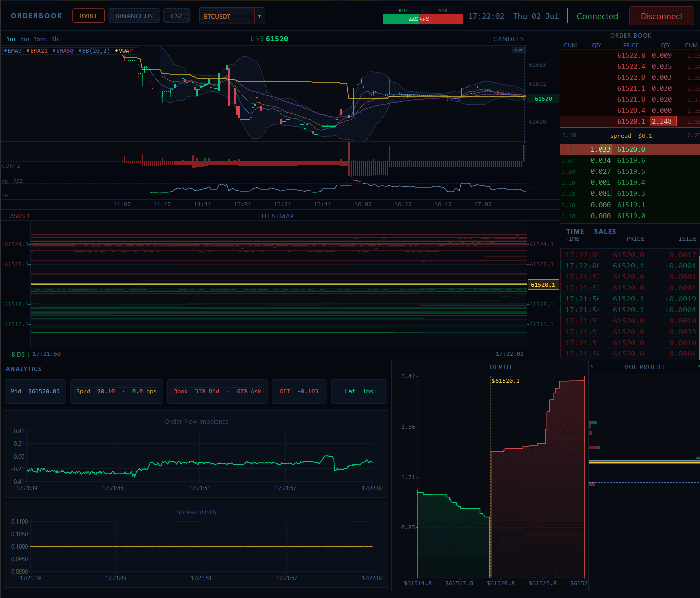Select the 1m timeframe
Viewport: 700px width, 598px height.
pos(11,39)
